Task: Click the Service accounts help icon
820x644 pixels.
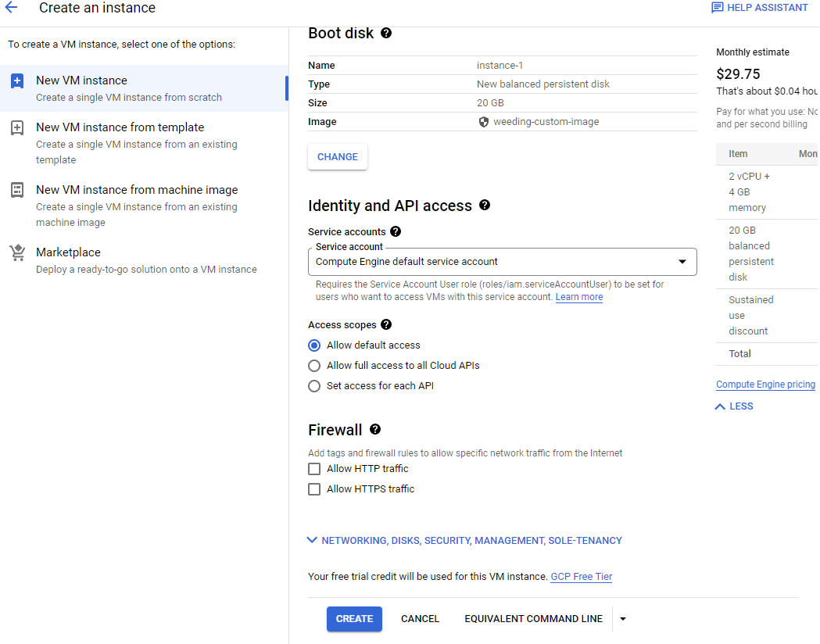Action: point(396,231)
